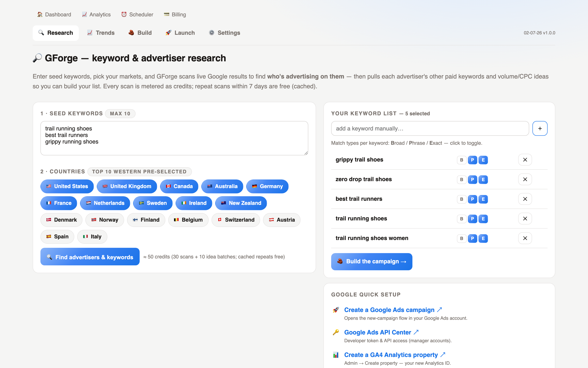Deselect the Canada country chip
Image resolution: width=588 pixels, height=368 pixels.
pyautogui.click(x=179, y=186)
